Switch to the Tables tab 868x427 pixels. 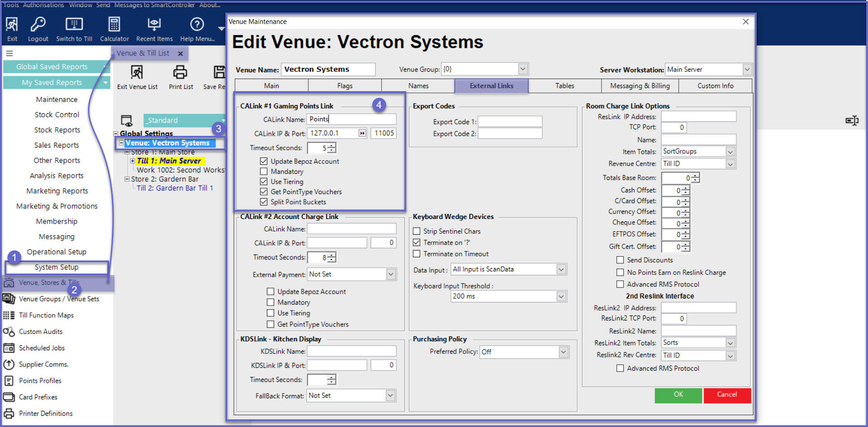(x=565, y=86)
